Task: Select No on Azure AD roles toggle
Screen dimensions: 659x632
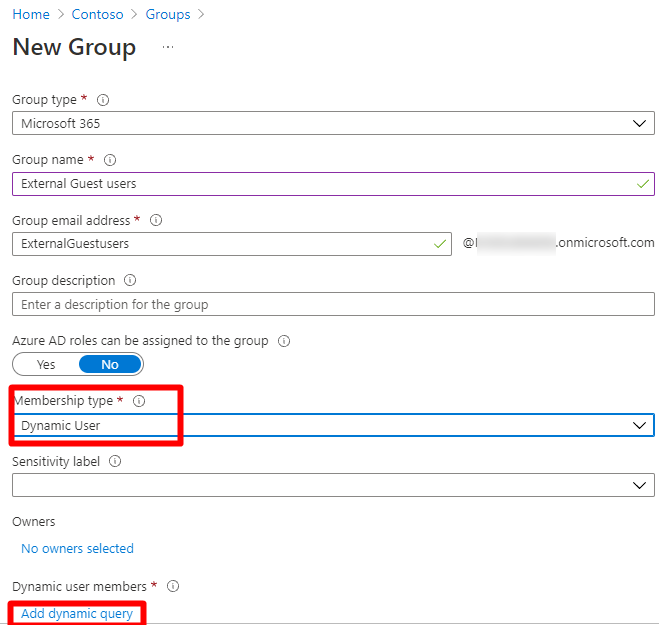Action: 110,364
